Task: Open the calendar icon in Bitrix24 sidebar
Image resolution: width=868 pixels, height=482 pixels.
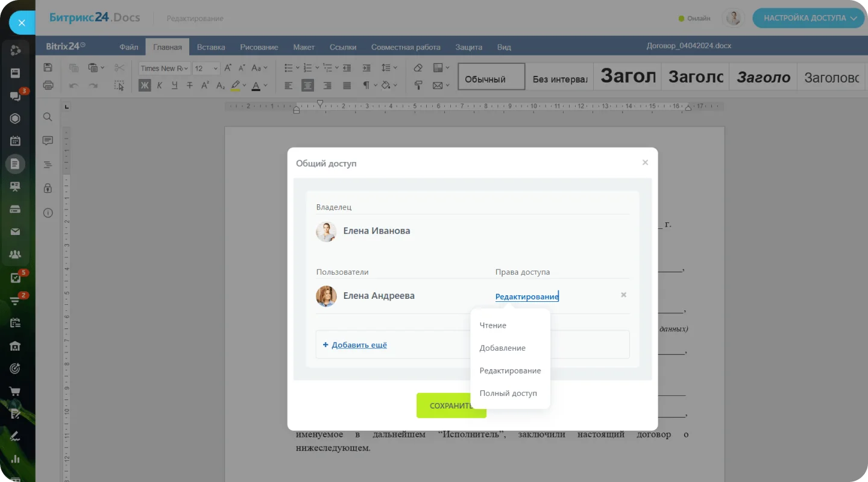Action: [x=16, y=141]
